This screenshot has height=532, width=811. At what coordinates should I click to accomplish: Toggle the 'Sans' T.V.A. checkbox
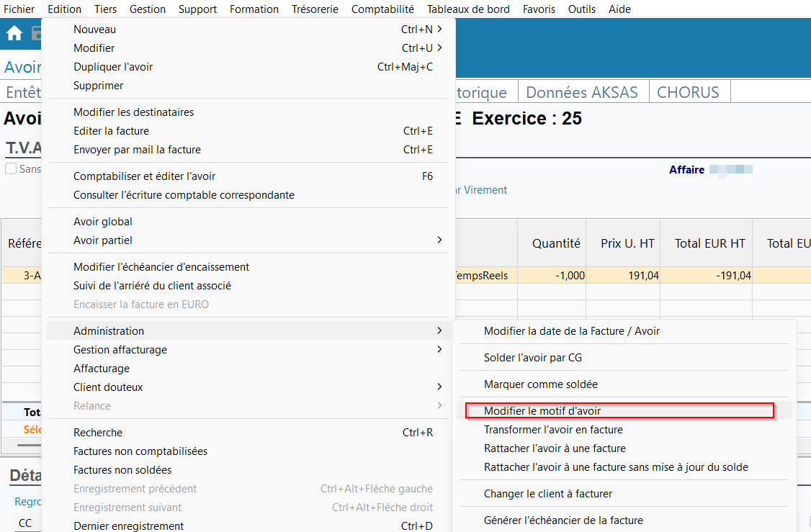click(x=11, y=169)
